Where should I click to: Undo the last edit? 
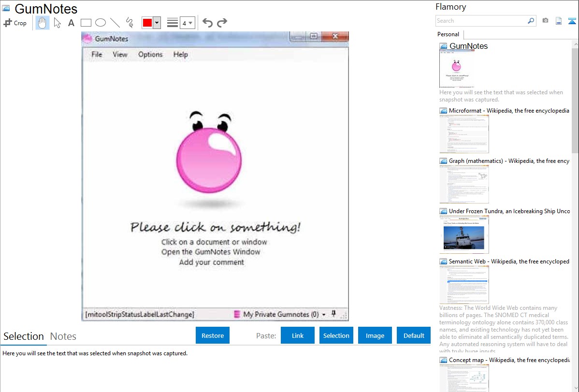tap(207, 23)
